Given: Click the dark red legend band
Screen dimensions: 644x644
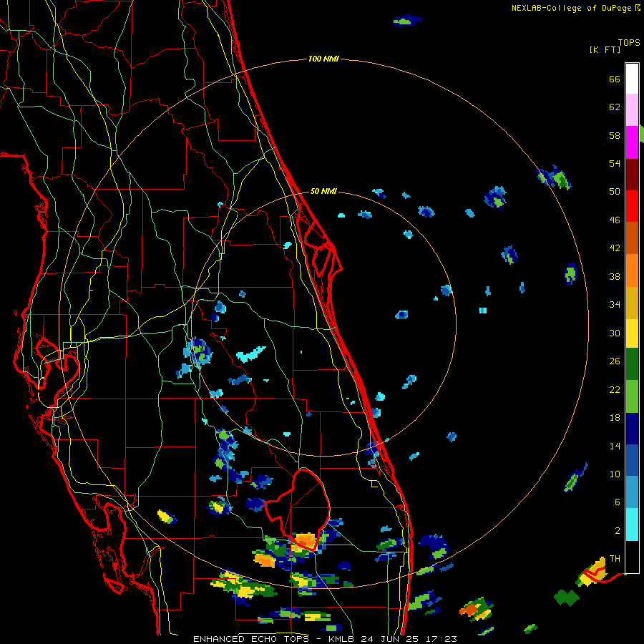Looking at the screenshot, I should pyautogui.click(x=632, y=174).
